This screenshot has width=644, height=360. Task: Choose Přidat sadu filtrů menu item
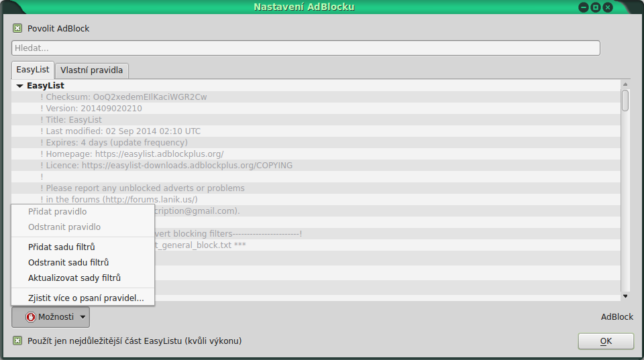[83, 247]
